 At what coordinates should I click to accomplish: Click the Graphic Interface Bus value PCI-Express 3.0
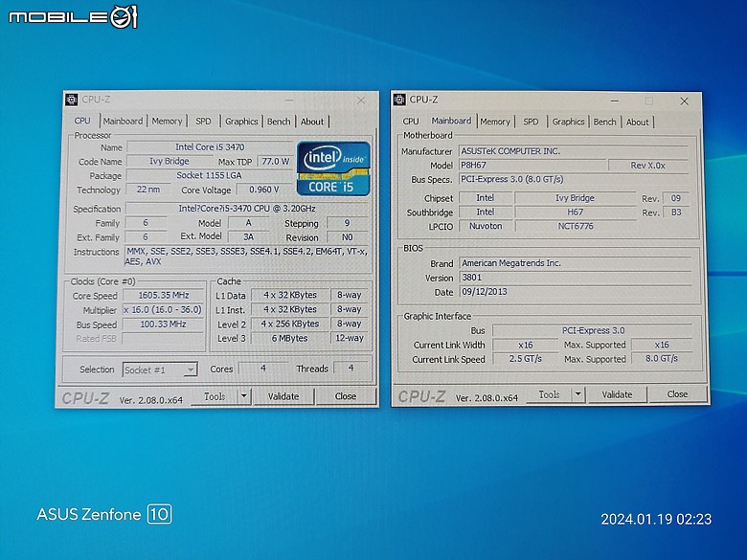click(593, 330)
